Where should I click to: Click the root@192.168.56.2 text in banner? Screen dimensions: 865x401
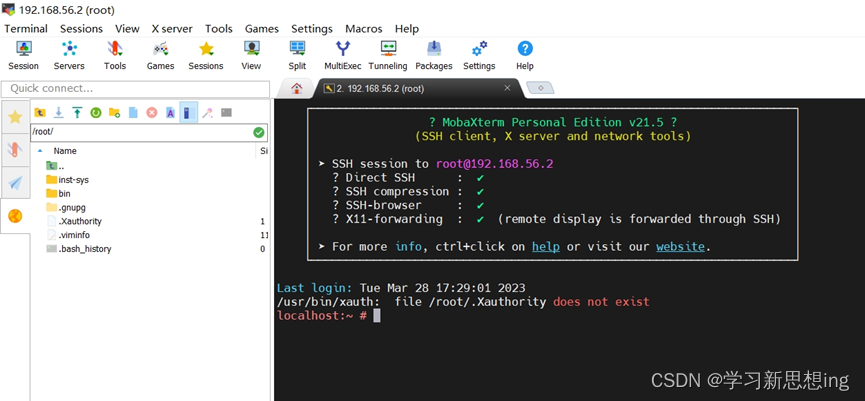(494, 164)
